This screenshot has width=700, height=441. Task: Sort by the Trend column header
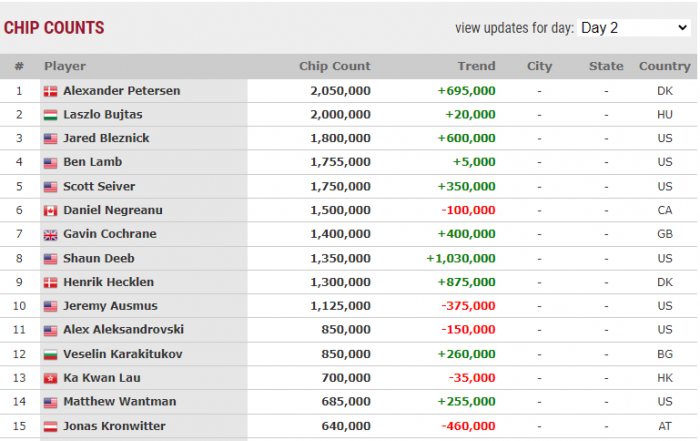point(476,66)
